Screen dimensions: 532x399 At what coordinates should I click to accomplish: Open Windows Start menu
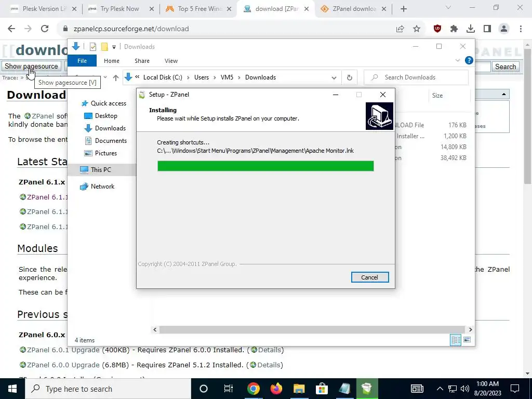coord(12,389)
